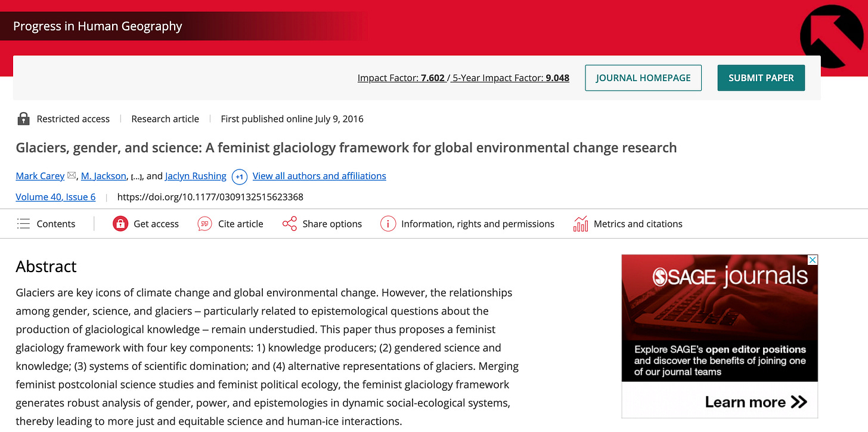Open the Impact Factor 7.602 link

click(401, 78)
